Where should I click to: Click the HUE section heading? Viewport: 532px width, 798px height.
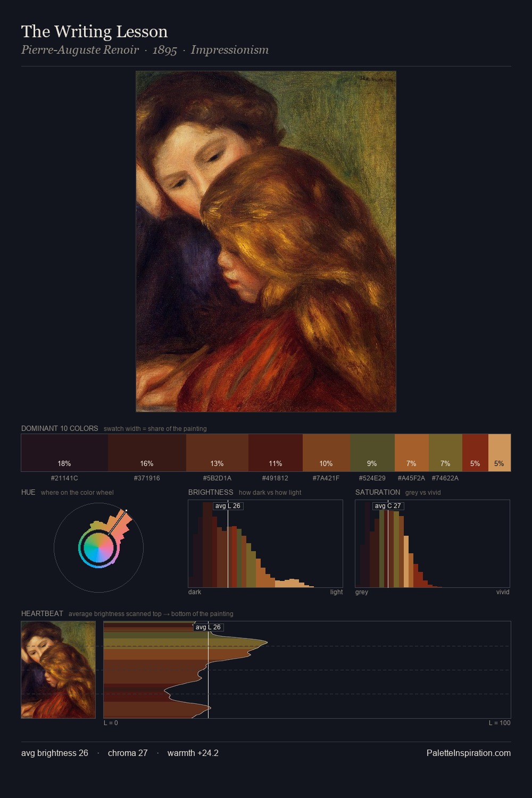tap(28, 493)
